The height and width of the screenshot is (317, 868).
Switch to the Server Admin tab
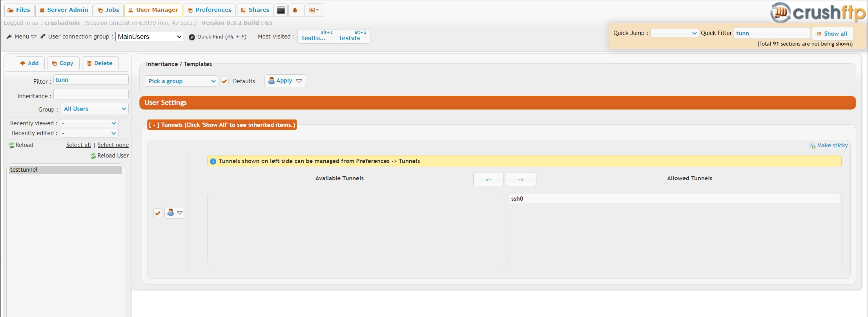[64, 10]
